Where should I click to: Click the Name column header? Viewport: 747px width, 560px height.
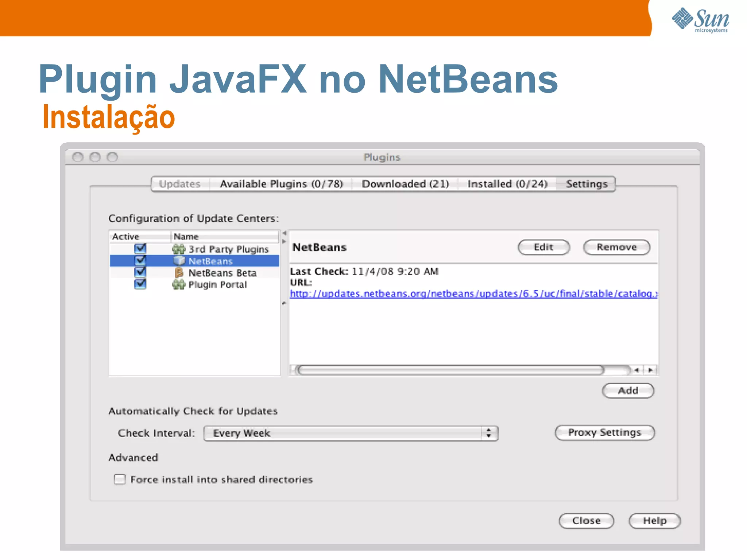coord(225,237)
